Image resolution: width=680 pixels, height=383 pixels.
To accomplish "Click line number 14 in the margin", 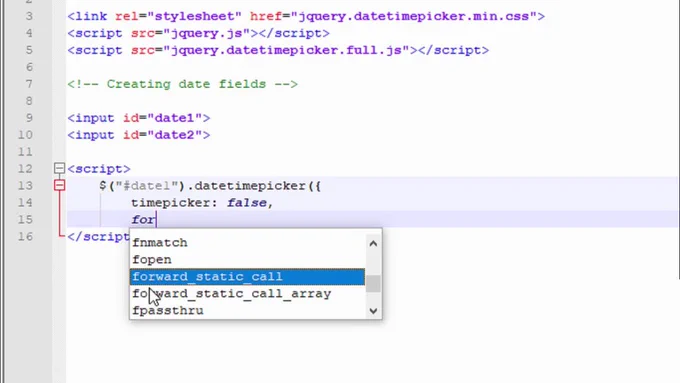I will coord(25,203).
